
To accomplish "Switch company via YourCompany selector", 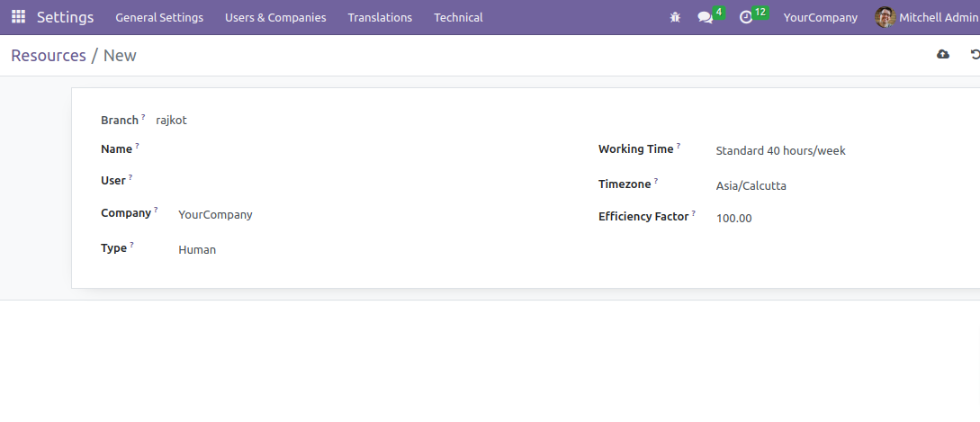I will (820, 17).
